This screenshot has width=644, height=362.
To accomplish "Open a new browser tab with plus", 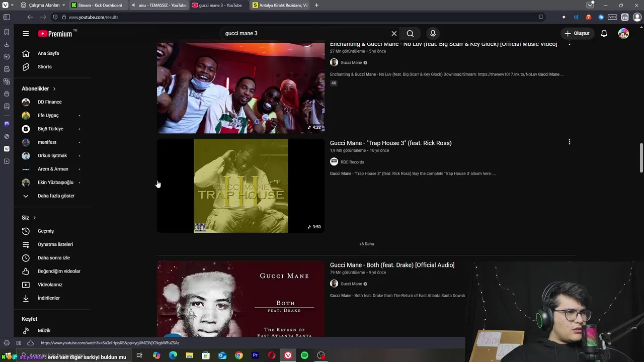I will (316, 5).
